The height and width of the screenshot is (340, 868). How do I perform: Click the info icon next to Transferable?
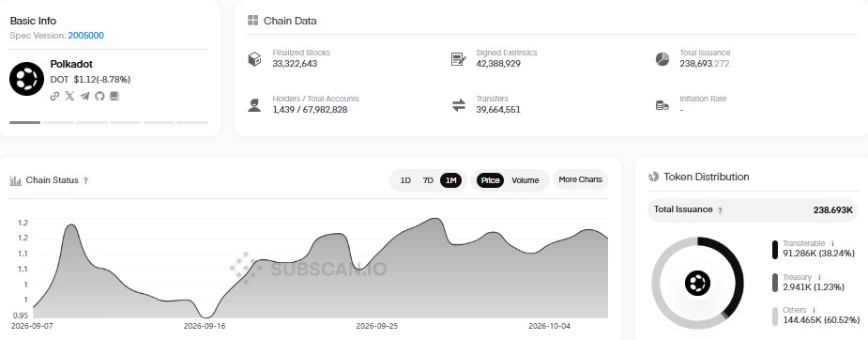(x=832, y=243)
